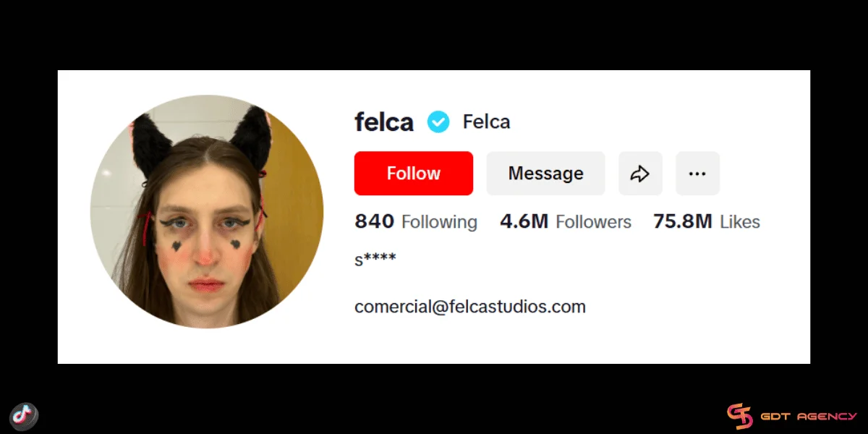Follow the felca account
Image resolution: width=868 pixels, height=434 pixels.
[x=414, y=174]
